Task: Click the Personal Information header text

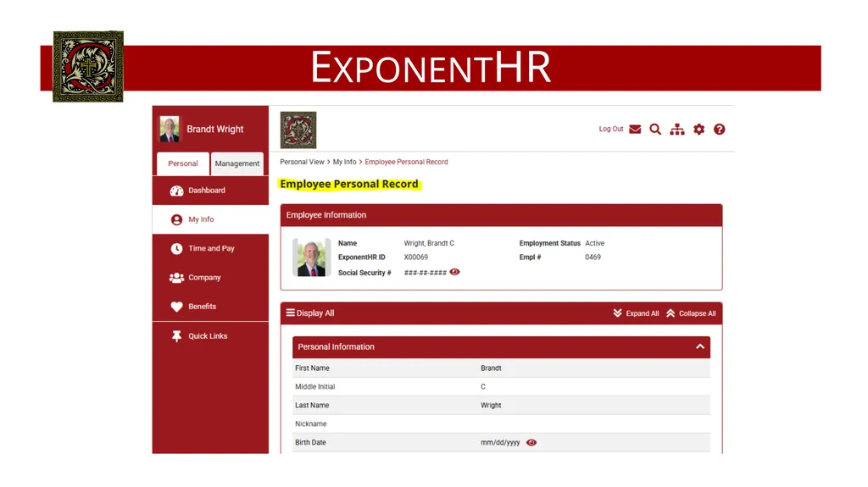Action: tap(336, 347)
